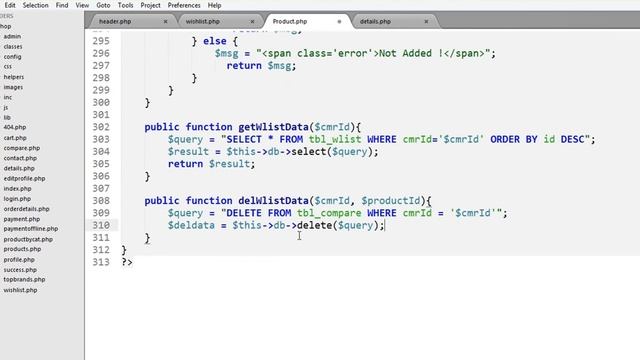The width and height of the screenshot is (640, 360).
Task: Open index.php from the sidebar
Action: (18, 189)
